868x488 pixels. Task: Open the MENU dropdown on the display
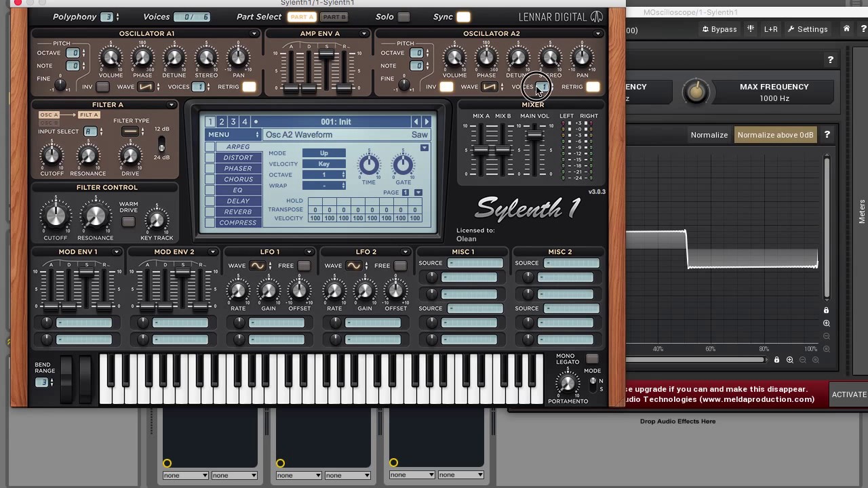234,135
